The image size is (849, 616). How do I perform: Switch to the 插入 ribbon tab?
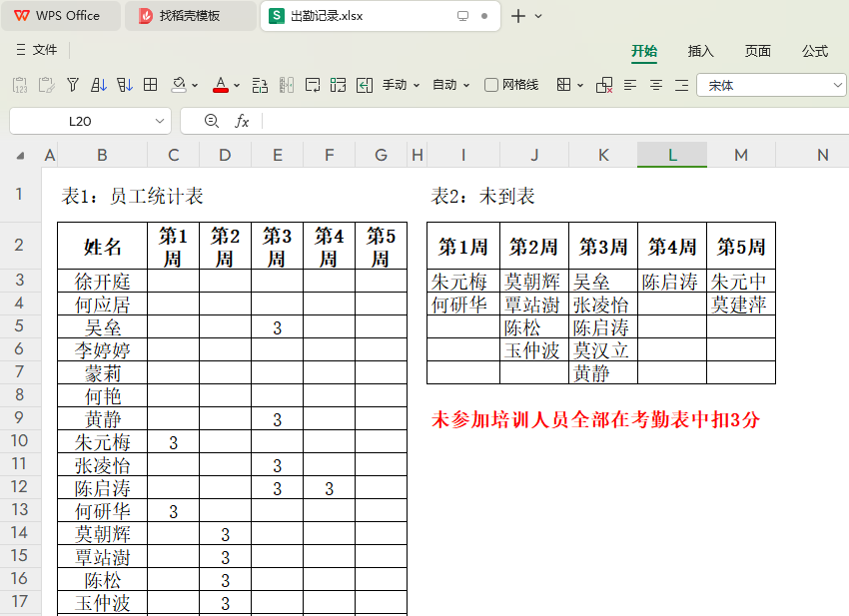pos(700,51)
